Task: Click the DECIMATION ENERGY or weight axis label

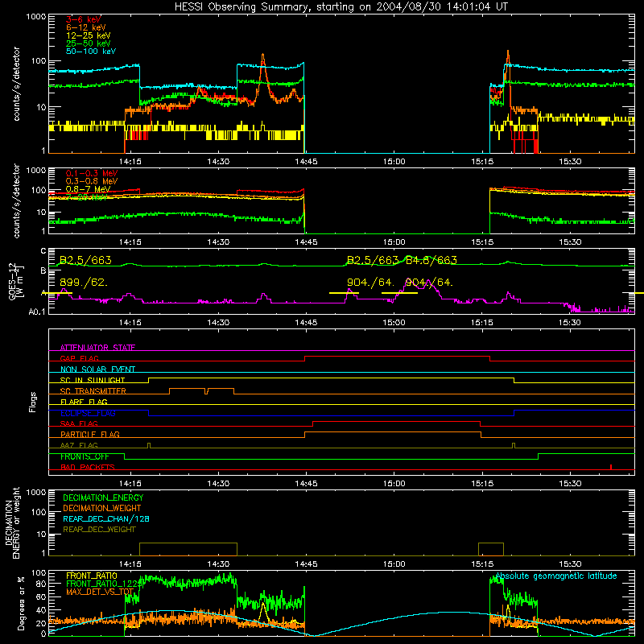Action: [12, 522]
